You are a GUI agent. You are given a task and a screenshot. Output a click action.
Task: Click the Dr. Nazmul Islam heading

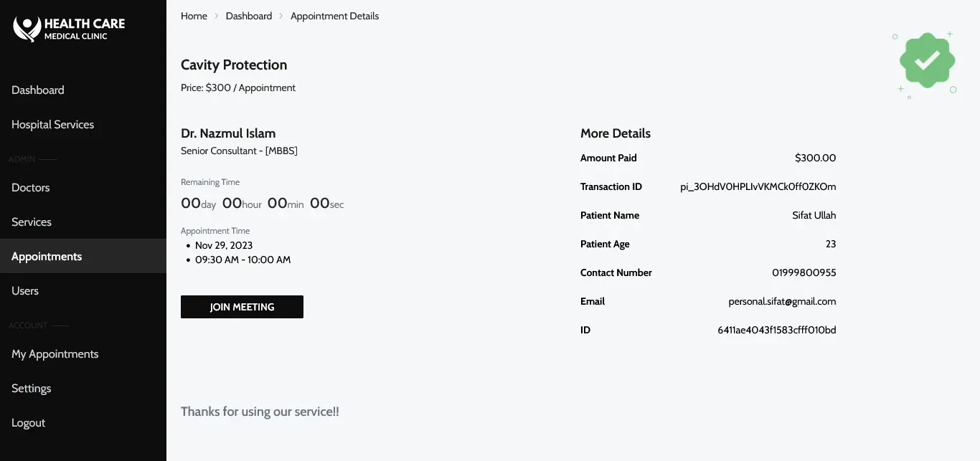point(228,133)
